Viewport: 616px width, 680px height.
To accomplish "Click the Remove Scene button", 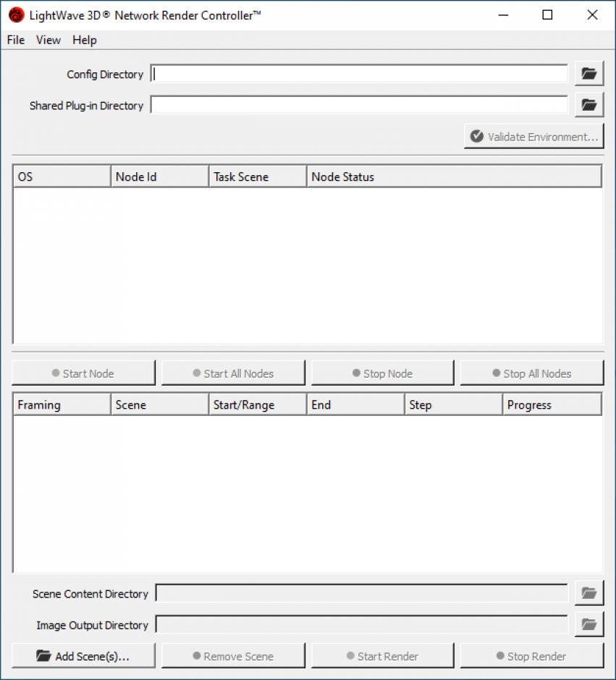I will pos(232,656).
